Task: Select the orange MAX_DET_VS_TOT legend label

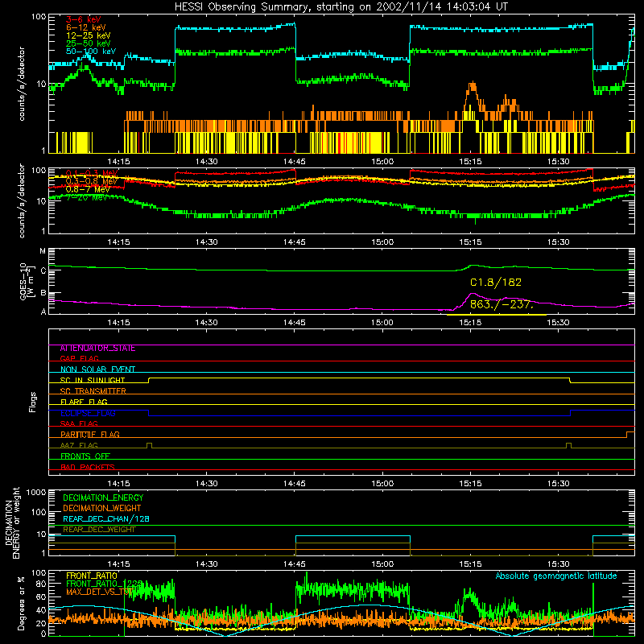Action: pyautogui.click(x=99, y=592)
